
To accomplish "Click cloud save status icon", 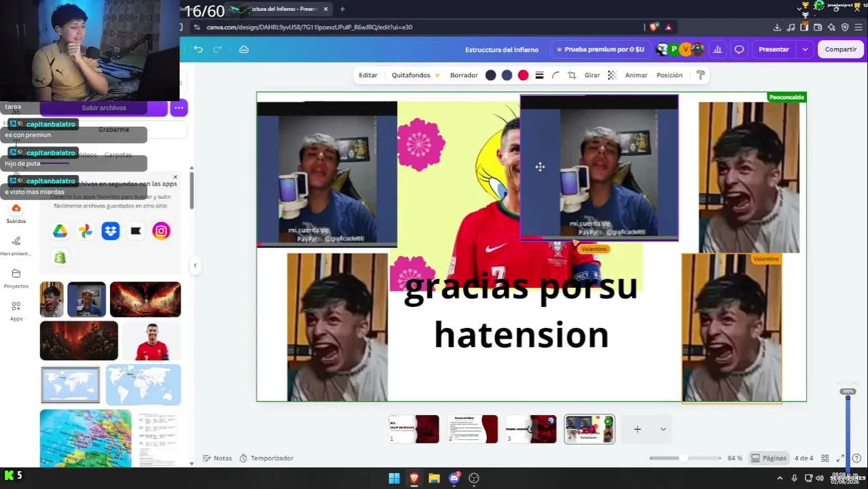I will [244, 50].
